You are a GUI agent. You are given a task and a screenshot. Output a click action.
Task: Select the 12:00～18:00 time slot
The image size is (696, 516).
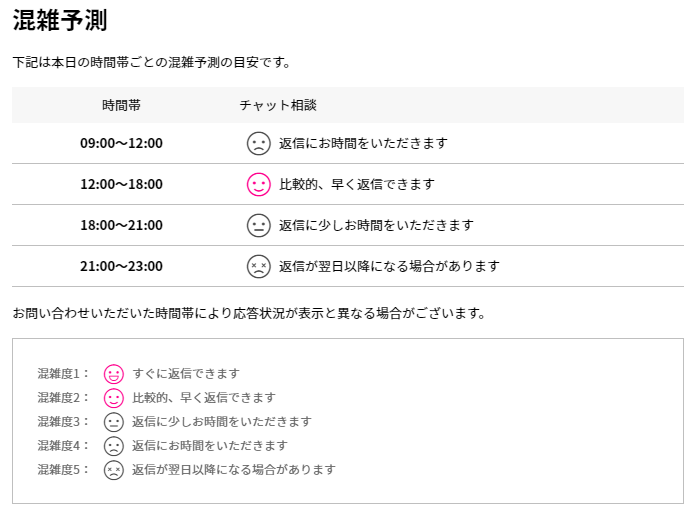(121, 185)
